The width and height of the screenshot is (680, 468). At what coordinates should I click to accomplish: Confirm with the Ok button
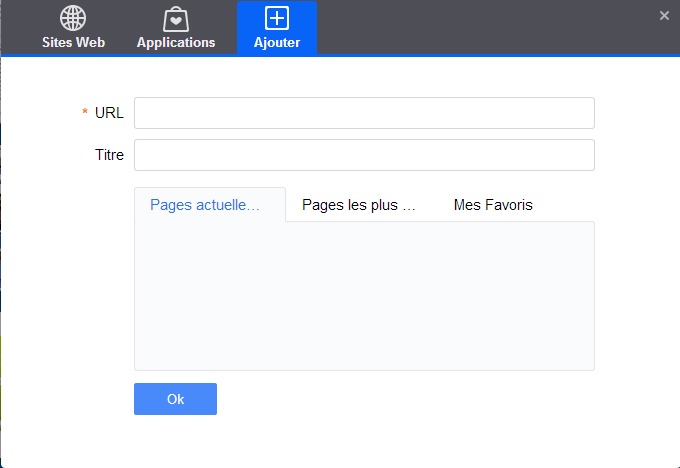coord(175,399)
